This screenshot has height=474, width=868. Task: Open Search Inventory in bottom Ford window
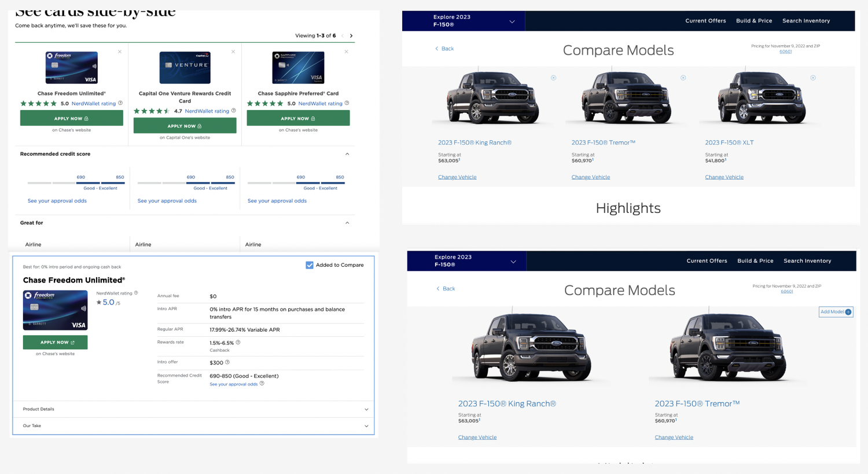pyautogui.click(x=807, y=261)
